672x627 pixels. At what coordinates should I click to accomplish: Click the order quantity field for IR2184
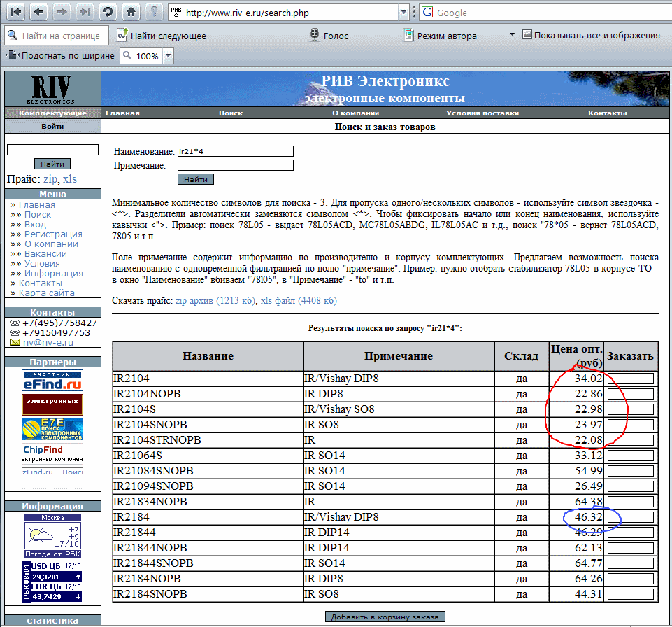coord(631,517)
